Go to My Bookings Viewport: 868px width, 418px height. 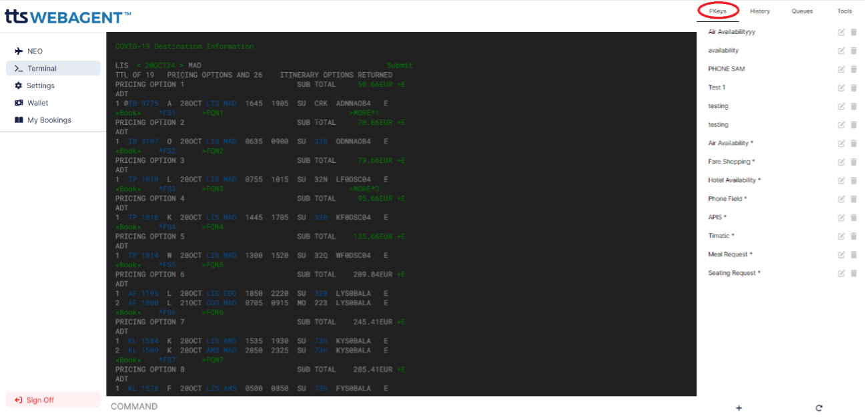point(53,120)
